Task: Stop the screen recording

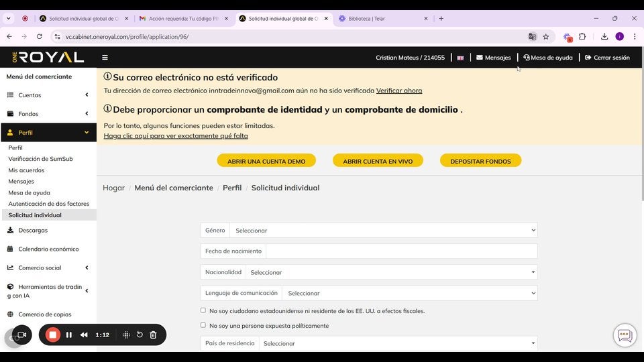Action: point(52,335)
